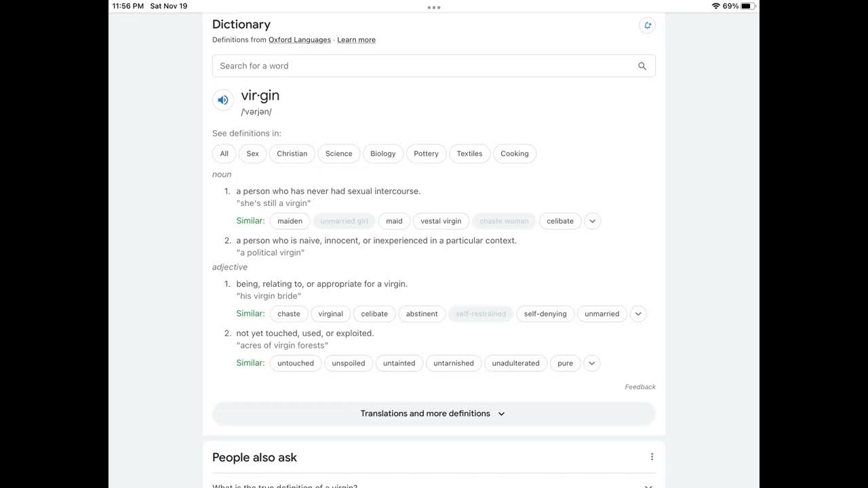Follow the Learn more link
This screenshot has height=488, width=868.
point(356,40)
